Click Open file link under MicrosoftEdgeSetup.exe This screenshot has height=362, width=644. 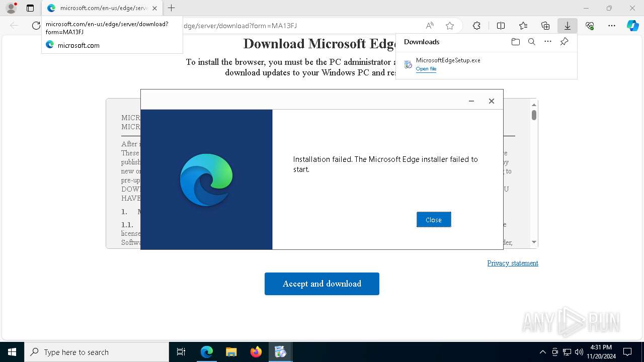coord(426,69)
